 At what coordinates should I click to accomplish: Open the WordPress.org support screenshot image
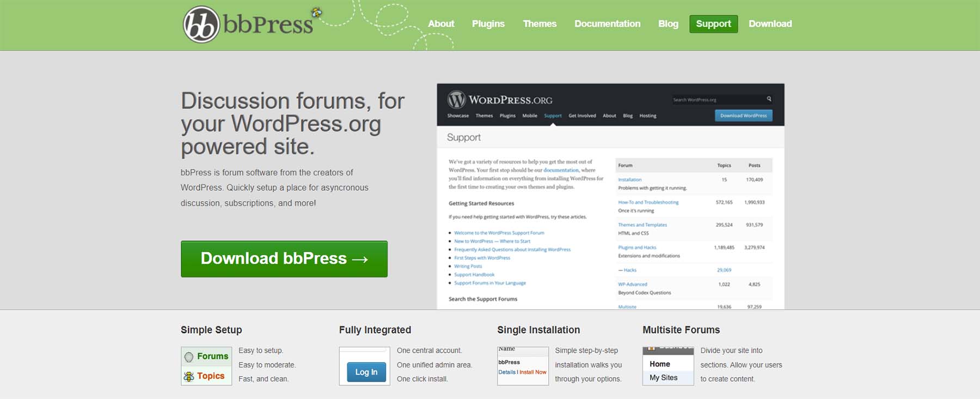coord(610,196)
